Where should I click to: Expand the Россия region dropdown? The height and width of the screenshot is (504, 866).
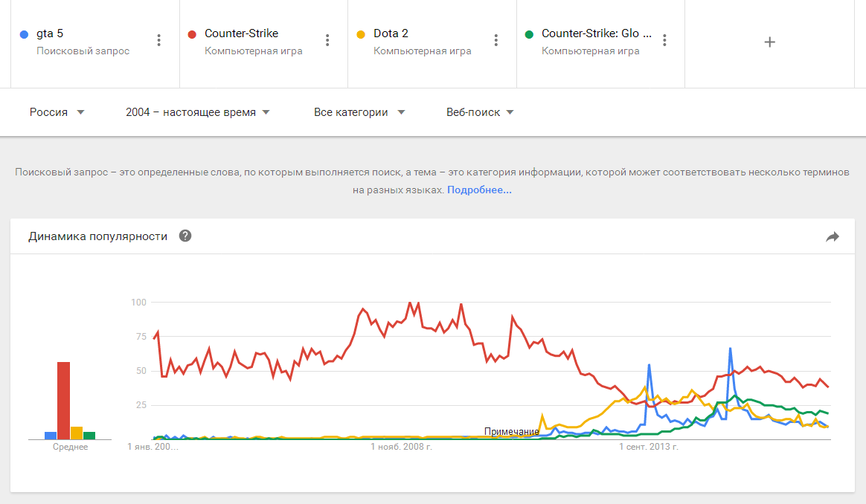point(57,112)
